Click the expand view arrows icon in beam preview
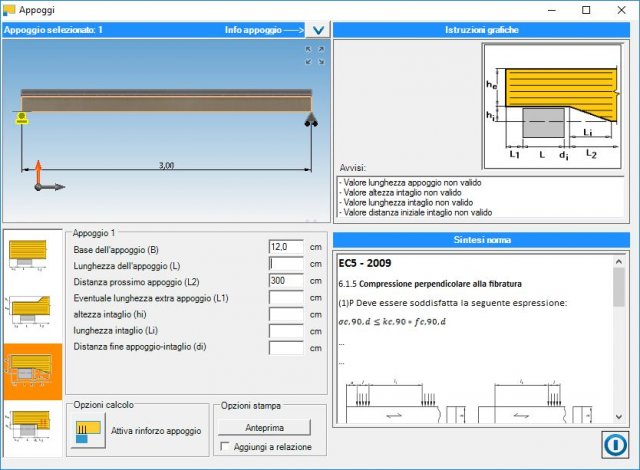The height and width of the screenshot is (470, 640). [314, 54]
